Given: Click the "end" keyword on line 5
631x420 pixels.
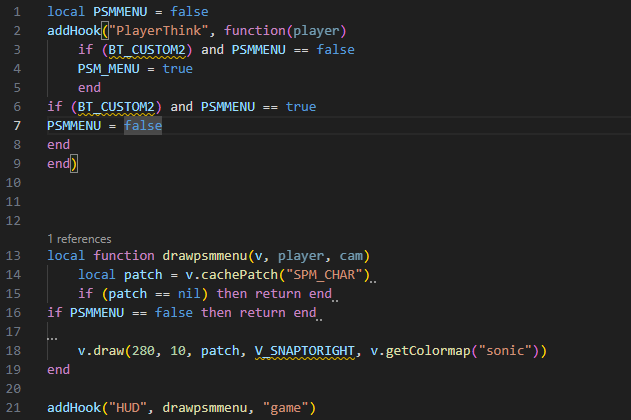Looking at the screenshot, I should [x=89, y=88].
